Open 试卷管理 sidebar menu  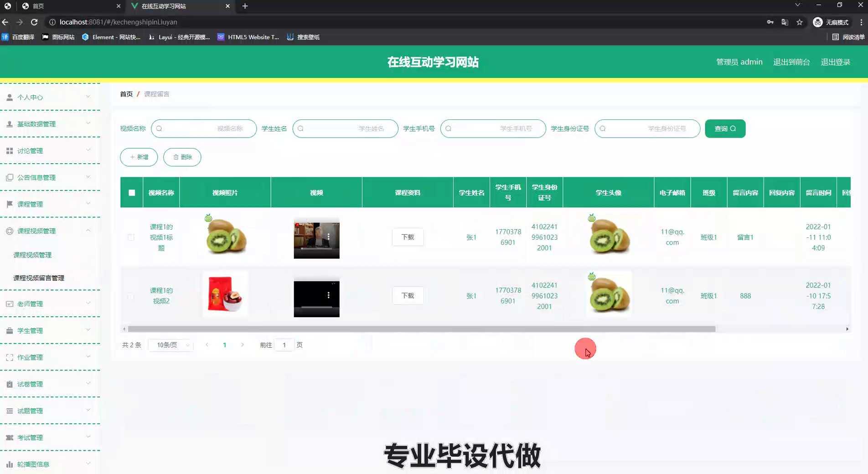pos(50,384)
